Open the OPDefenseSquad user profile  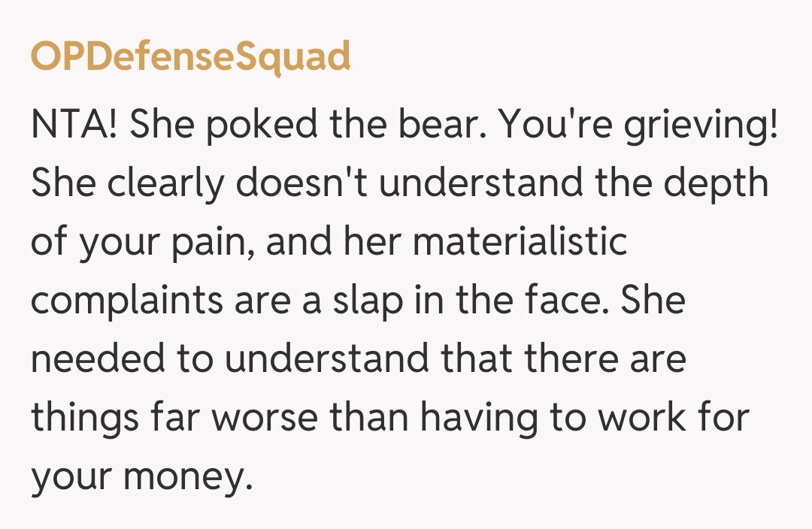tap(190, 57)
